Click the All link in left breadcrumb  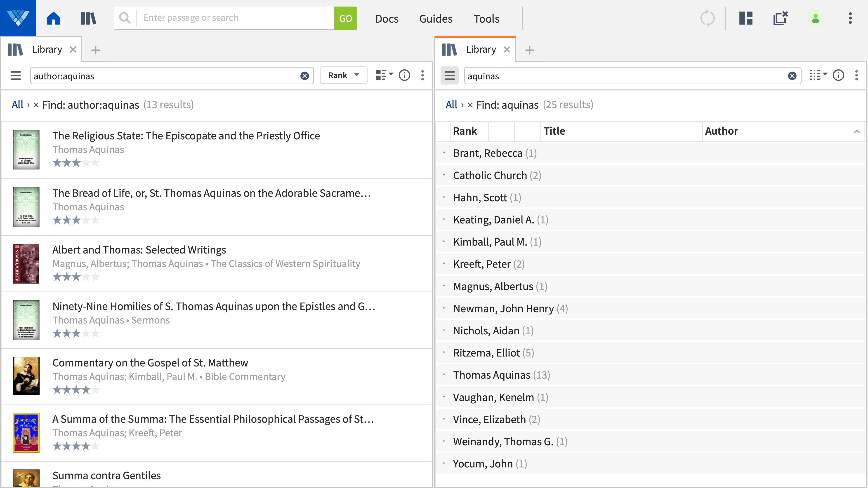coord(18,105)
